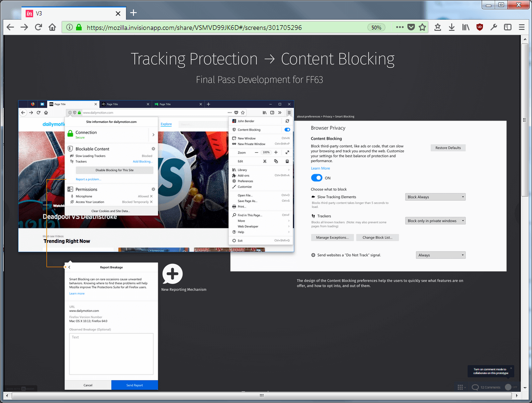
Task: Toggle the sidebar panel icon
Action: [x=508, y=27]
